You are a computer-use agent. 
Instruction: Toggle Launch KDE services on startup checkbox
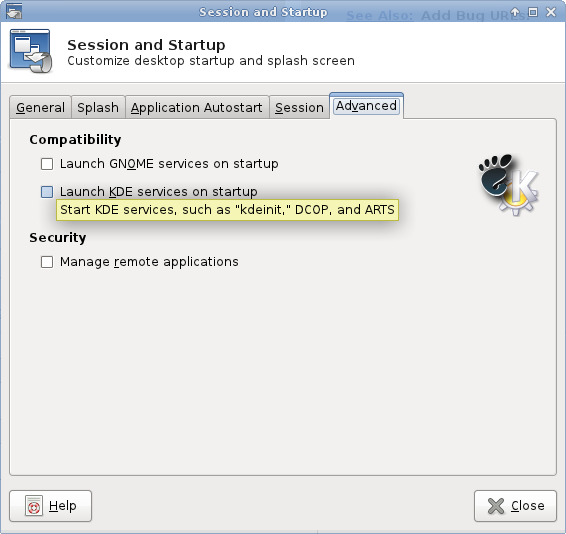47,192
